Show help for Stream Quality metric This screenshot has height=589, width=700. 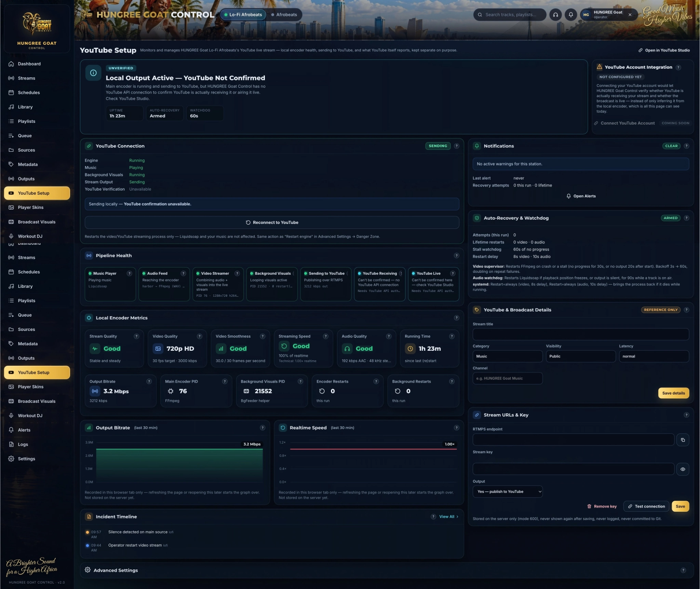(136, 336)
